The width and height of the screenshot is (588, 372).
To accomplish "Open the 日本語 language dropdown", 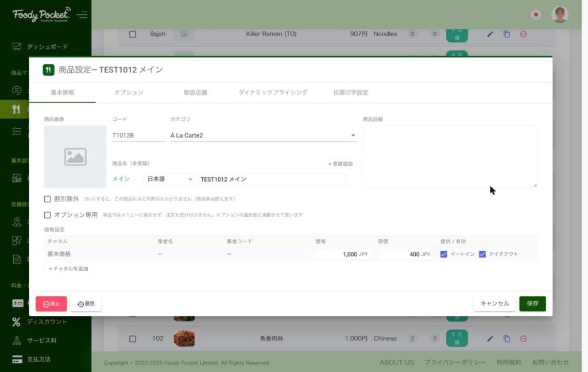I will [x=169, y=179].
